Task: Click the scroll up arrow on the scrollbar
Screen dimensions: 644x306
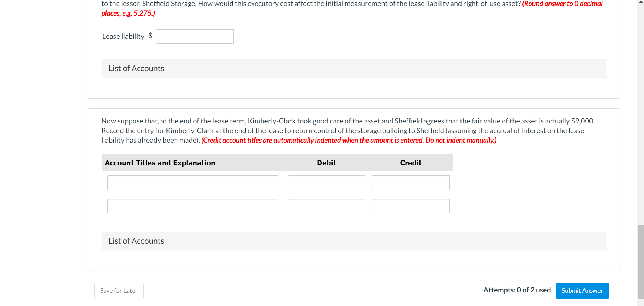Action: [x=640, y=3]
